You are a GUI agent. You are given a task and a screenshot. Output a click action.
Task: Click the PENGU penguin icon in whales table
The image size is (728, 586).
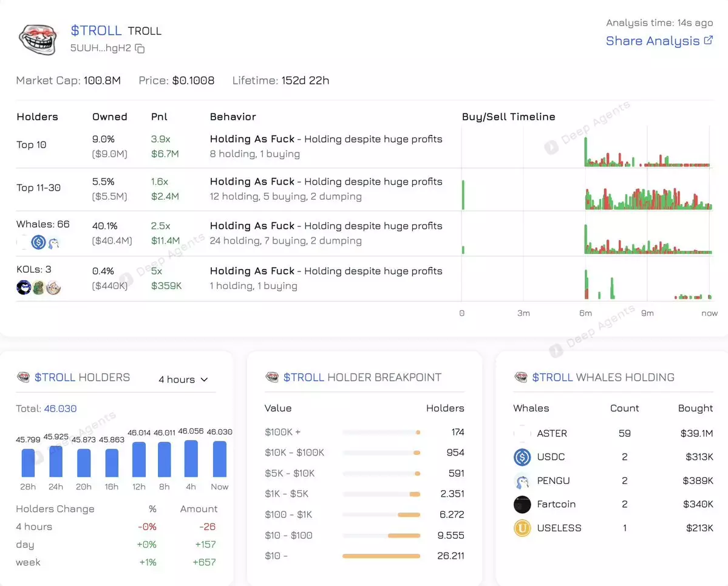coord(522,481)
